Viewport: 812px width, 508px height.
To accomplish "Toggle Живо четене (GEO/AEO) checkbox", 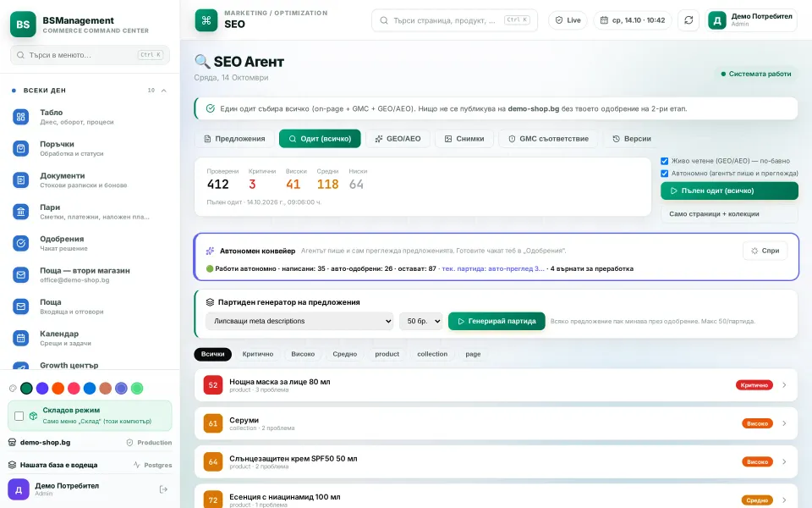I will (x=665, y=161).
